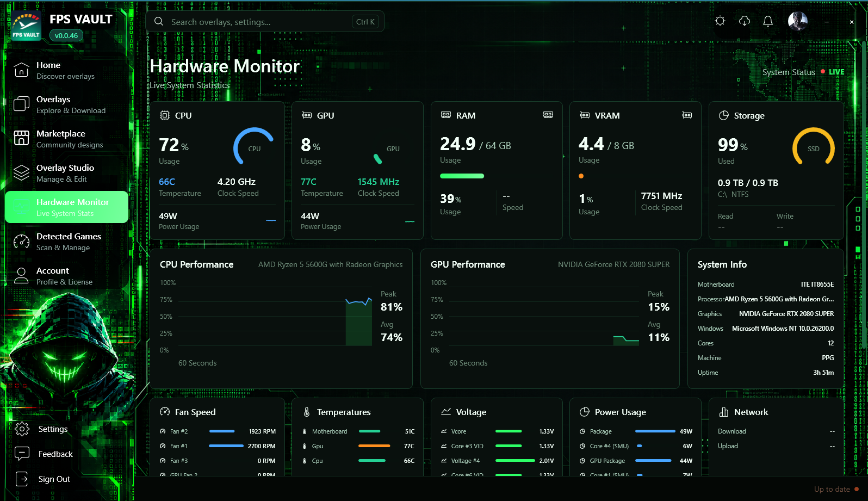Click the Power Usage icon
This screenshot has height=501, width=868.
[x=585, y=412]
